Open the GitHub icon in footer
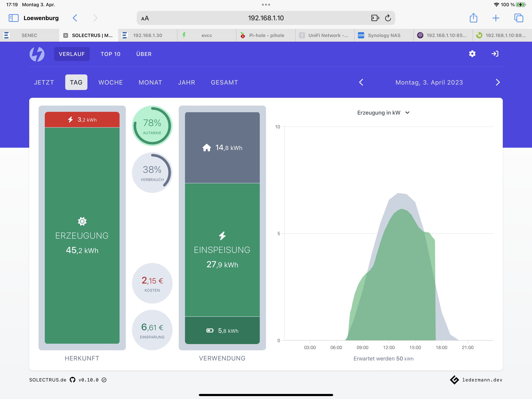532x399 pixels. point(72,380)
